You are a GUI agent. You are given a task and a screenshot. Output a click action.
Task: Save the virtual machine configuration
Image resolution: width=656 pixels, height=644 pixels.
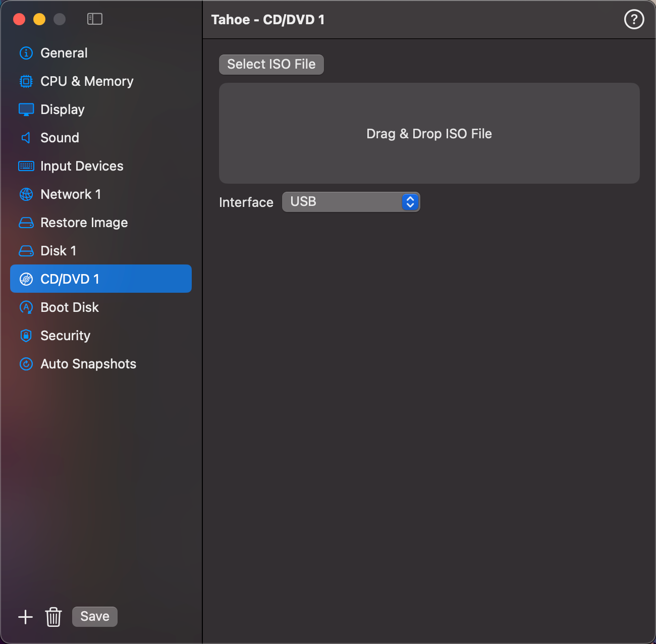(95, 617)
